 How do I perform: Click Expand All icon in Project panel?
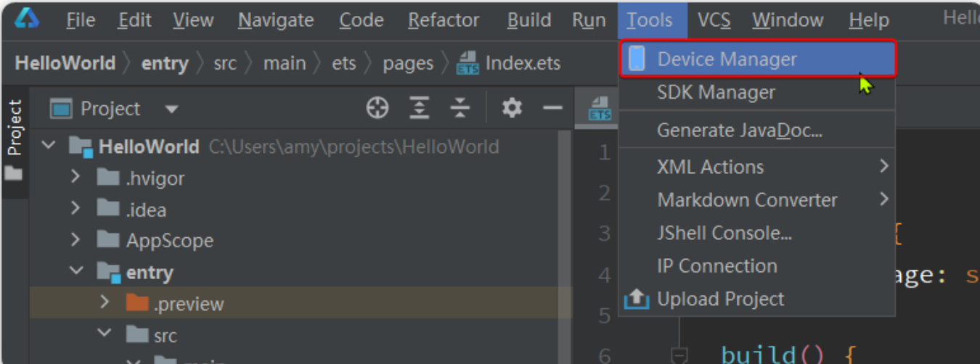point(419,109)
